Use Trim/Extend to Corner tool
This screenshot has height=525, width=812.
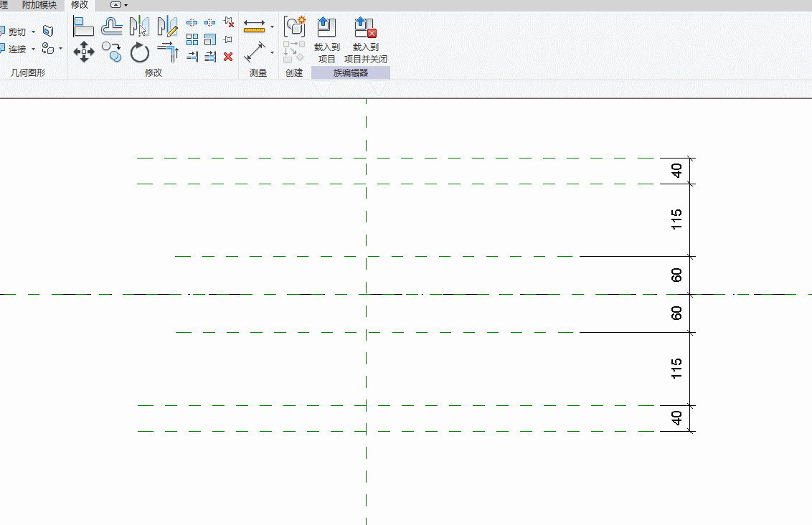pyautogui.click(x=167, y=52)
